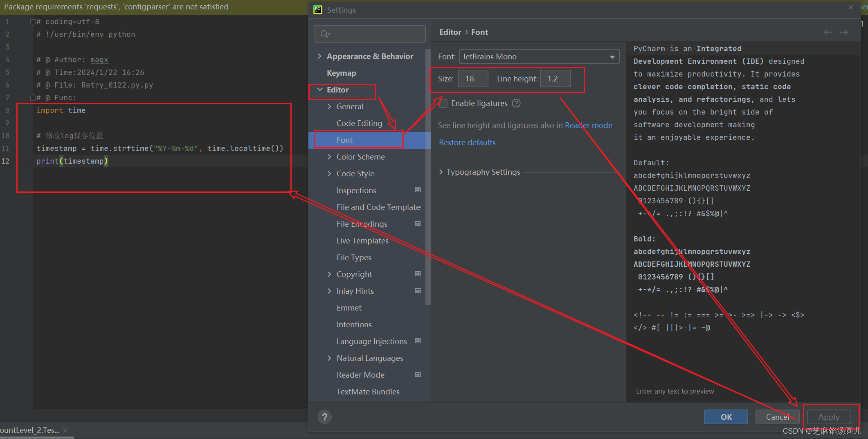The width and height of the screenshot is (868, 439).
Task: Click the fold marker on line 1
Action: click(x=33, y=22)
